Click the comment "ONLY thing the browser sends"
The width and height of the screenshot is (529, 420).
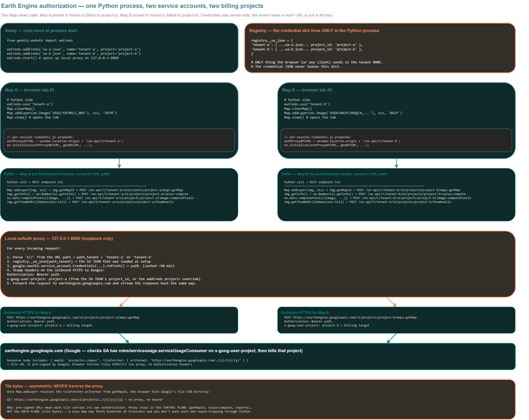pos(317,62)
